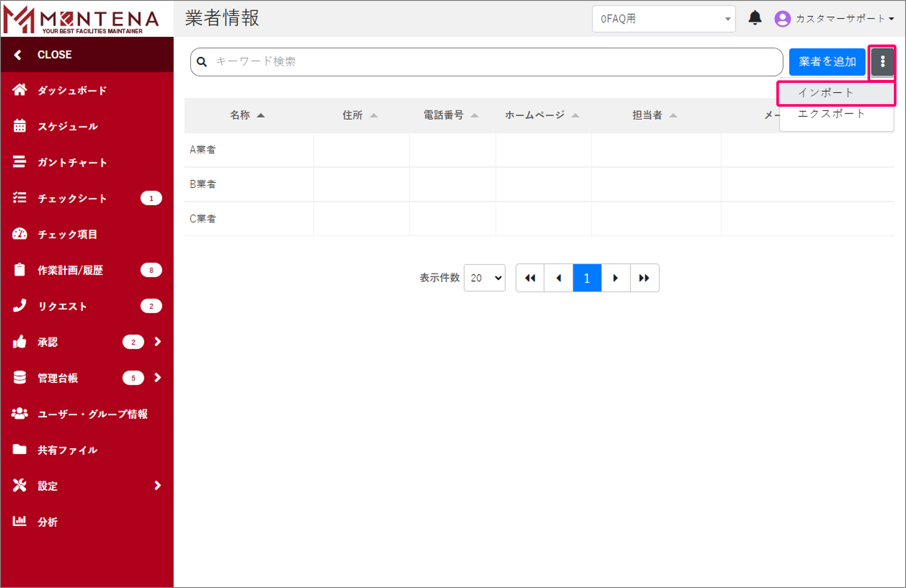Click the Gantt chart sidebar icon
Screen dimensions: 906x588
point(19,162)
